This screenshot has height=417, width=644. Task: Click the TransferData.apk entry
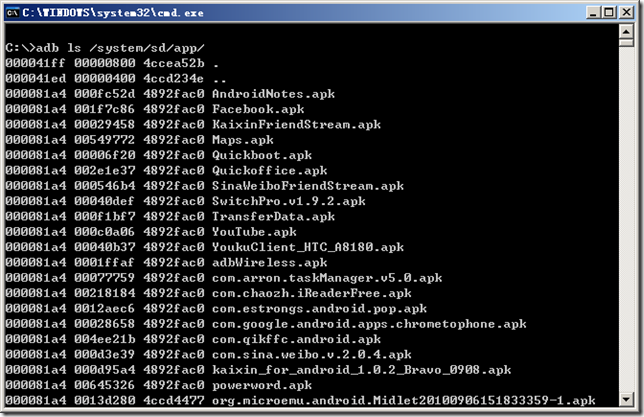273,217
